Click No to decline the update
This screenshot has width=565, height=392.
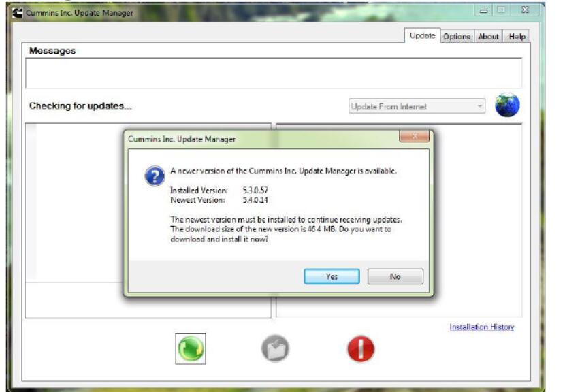(395, 276)
